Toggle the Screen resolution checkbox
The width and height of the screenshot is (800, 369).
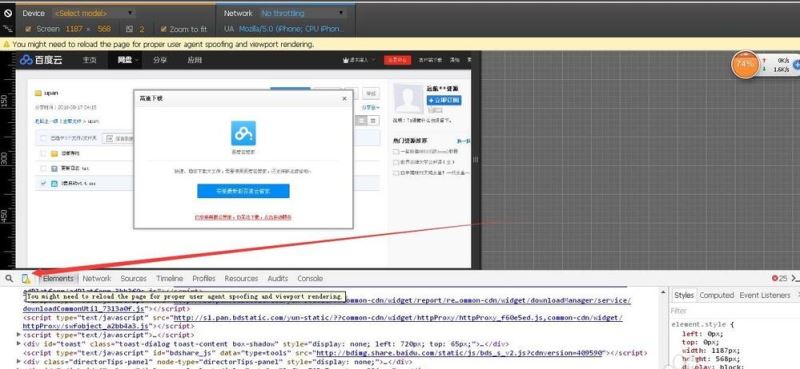pos(28,29)
